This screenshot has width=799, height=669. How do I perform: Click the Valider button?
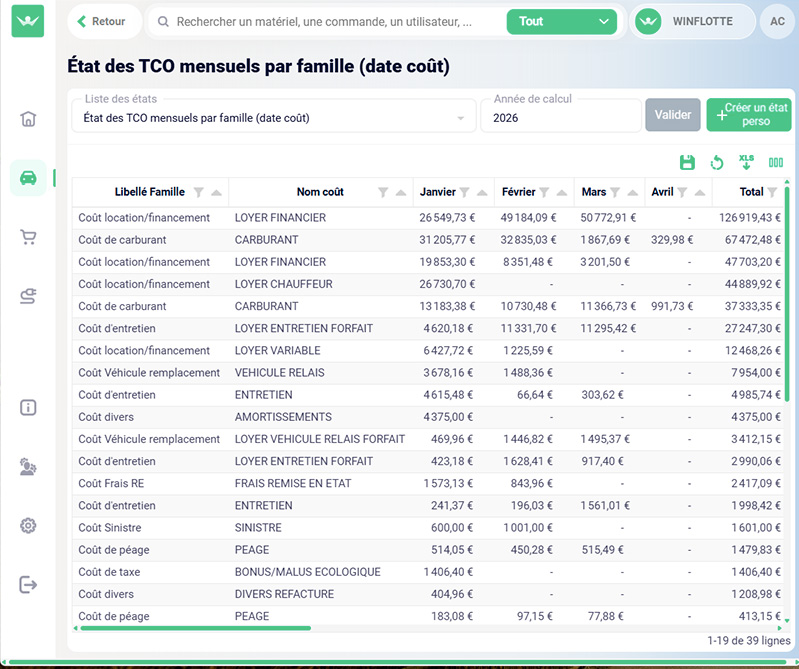(x=673, y=115)
